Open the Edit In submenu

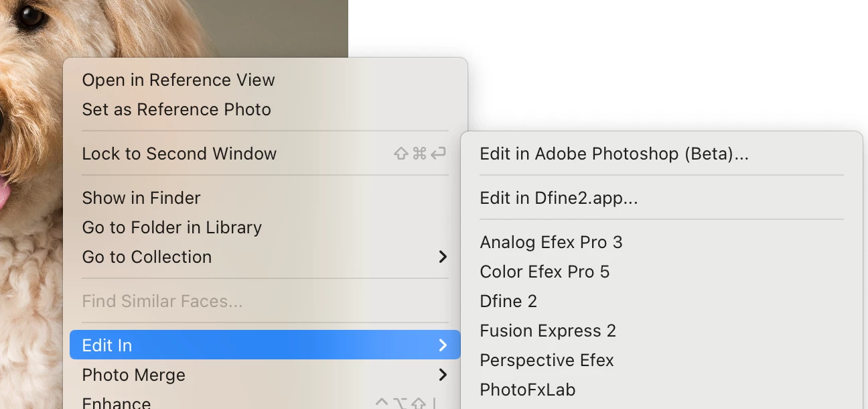coord(265,345)
